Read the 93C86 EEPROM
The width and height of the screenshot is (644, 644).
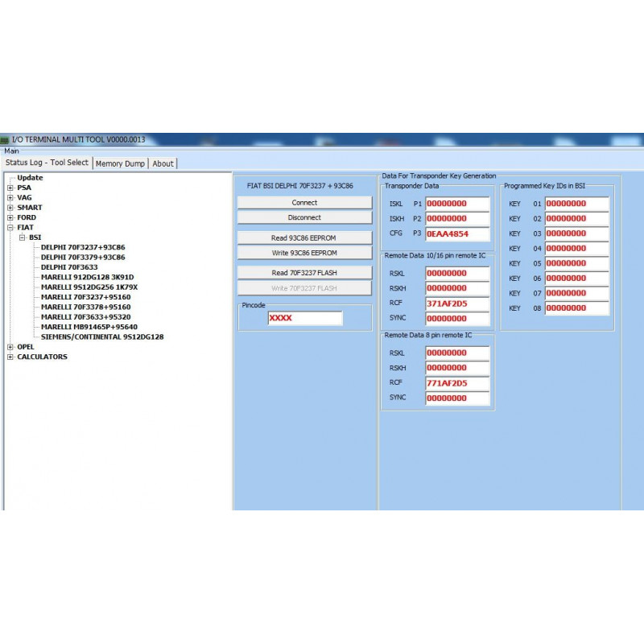pos(303,237)
